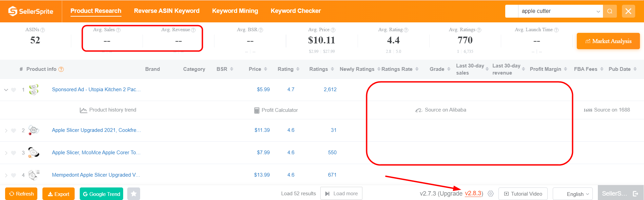Click the SellerSprite logout icon
Screen dimensions: 644x200
(636, 194)
